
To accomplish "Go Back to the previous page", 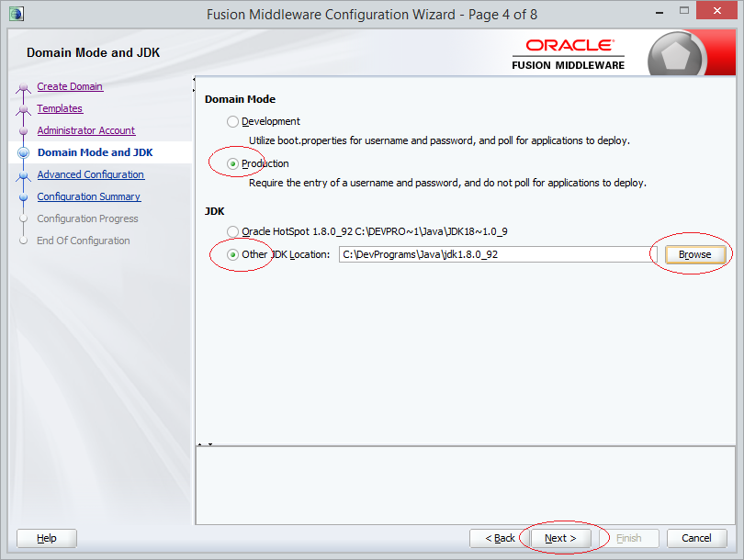I will coord(500,538).
